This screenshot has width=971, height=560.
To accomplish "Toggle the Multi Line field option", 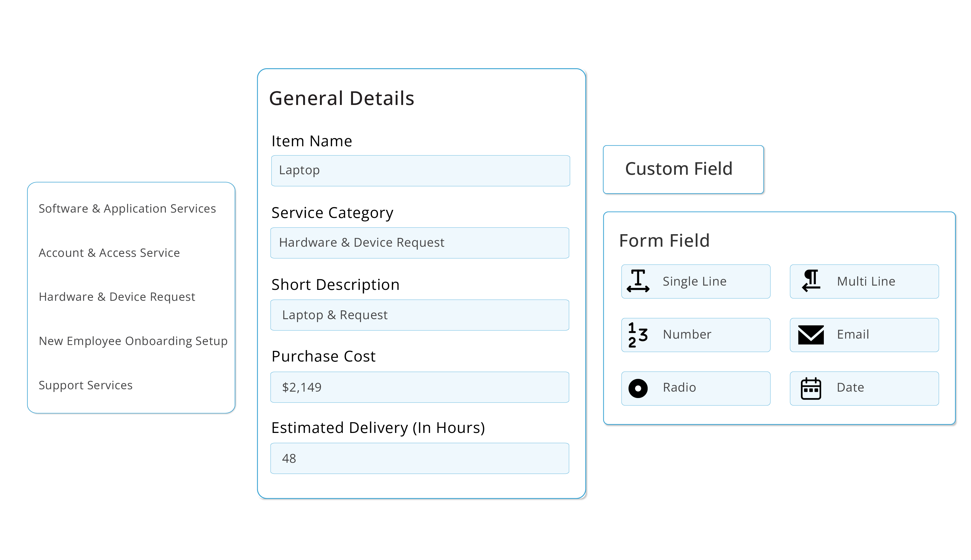I will (x=864, y=281).
